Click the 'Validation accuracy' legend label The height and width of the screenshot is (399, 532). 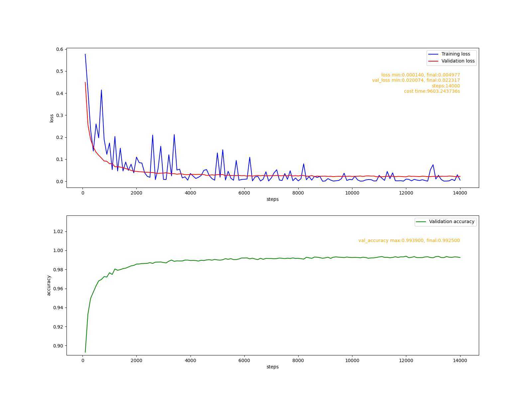pyautogui.click(x=452, y=221)
